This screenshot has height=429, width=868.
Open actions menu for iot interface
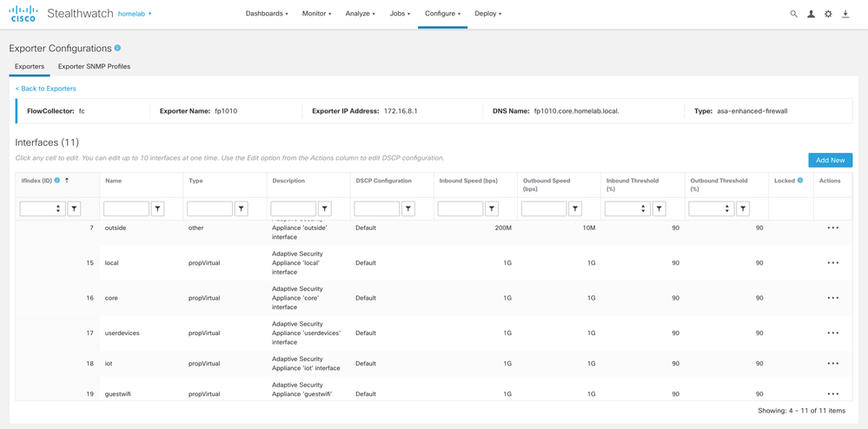coord(832,363)
